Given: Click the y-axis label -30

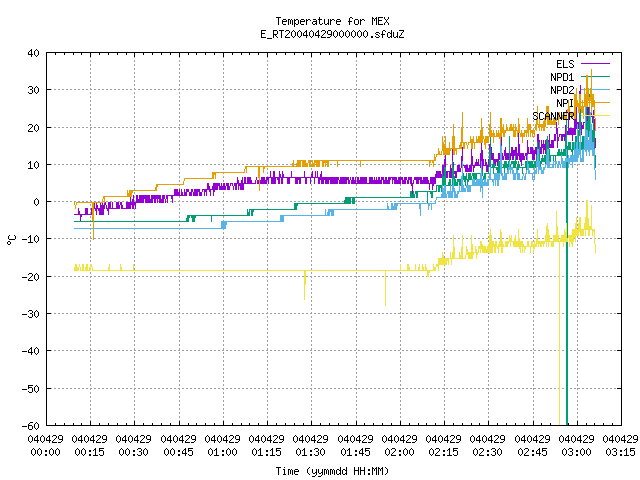Looking at the screenshot, I should pyautogui.click(x=30, y=314).
